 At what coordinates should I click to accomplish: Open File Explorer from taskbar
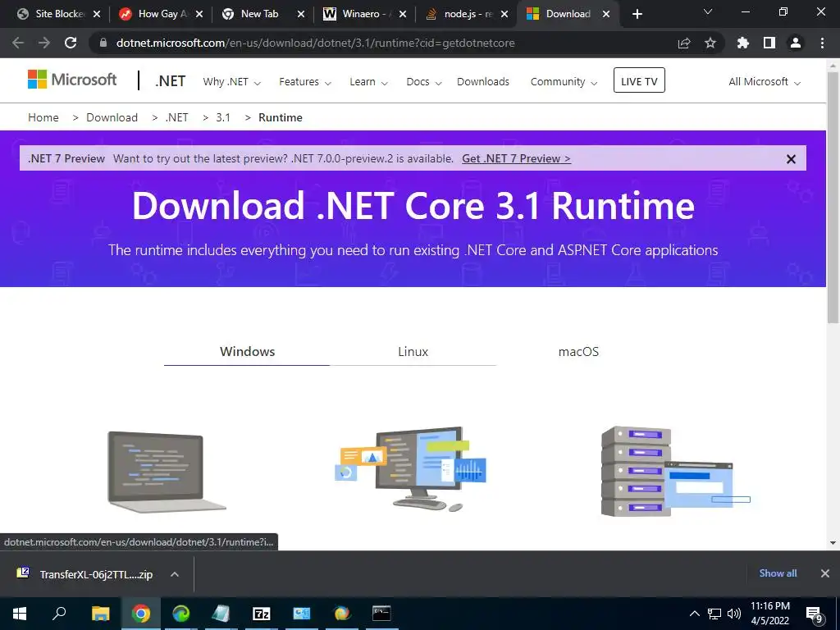pyautogui.click(x=100, y=614)
